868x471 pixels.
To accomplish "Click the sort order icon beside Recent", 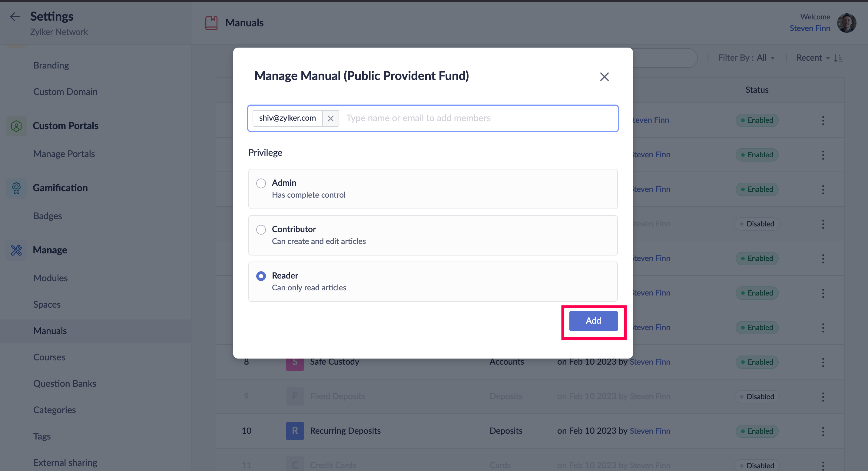I will point(838,58).
